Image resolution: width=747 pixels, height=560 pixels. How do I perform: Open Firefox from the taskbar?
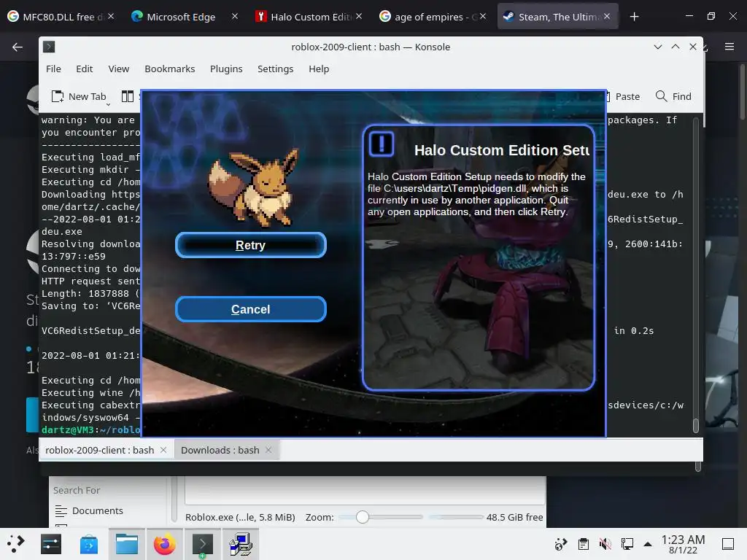165,544
